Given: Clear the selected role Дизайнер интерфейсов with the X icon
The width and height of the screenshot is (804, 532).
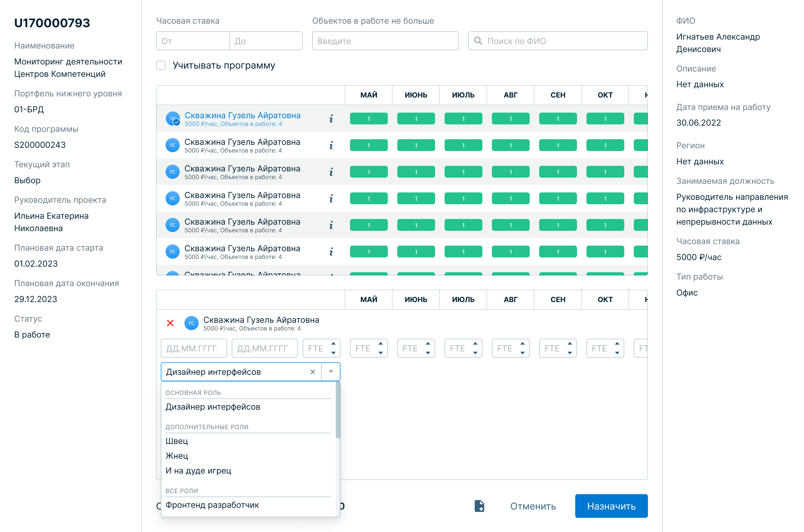Looking at the screenshot, I should pos(312,372).
